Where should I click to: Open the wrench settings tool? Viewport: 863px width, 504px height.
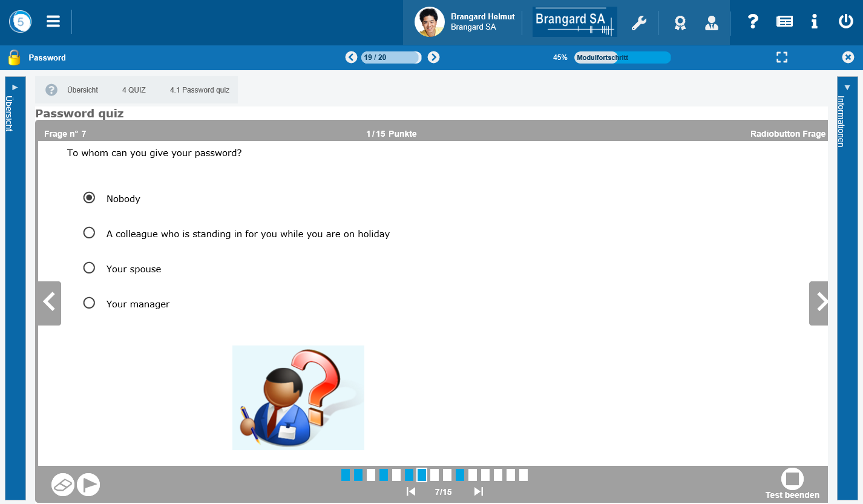coord(638,23)
